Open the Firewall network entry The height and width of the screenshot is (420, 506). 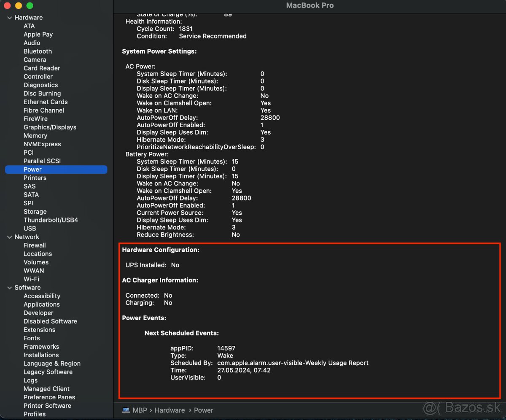coord(35,245)
